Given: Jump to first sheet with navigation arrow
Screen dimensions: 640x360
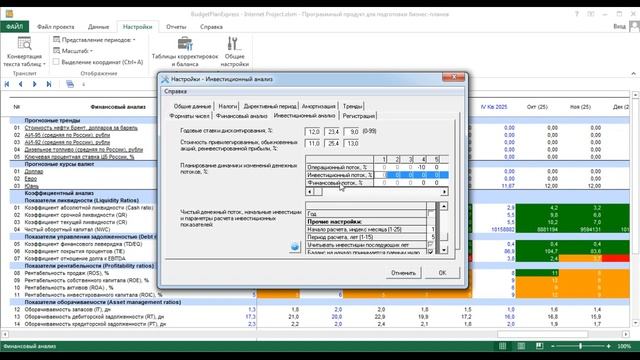Looking at the screenshot, I should pyautogui.click(x=7, y=84).
